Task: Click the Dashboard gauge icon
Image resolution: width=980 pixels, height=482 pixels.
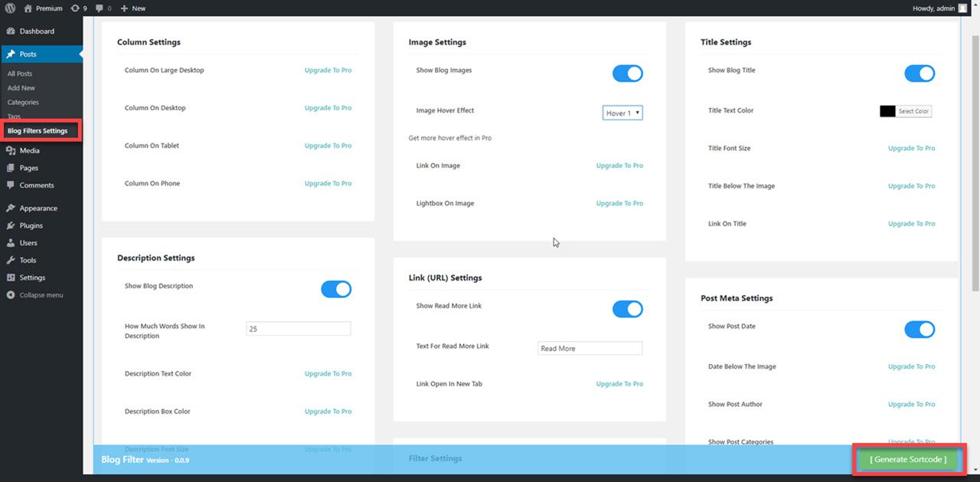Action: click(11, 31)
